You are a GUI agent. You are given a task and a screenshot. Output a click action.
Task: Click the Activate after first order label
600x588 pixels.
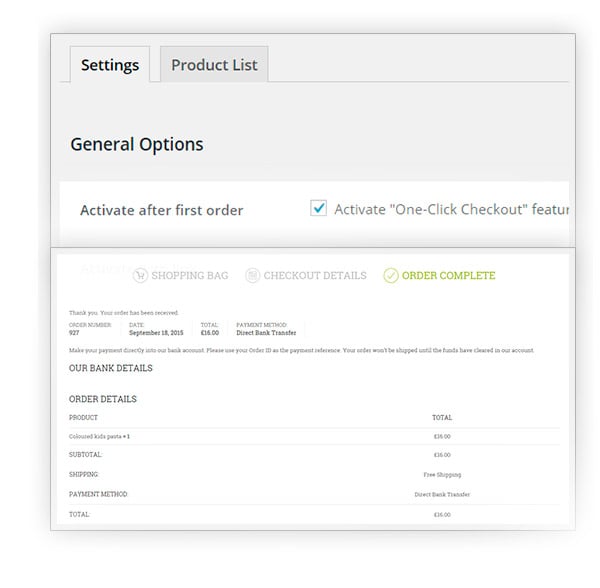[162, 210]
